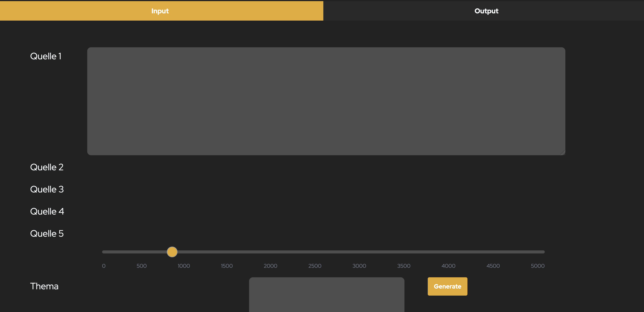Click the 4000 slider tick label
This screenshot has height=312, width=644.
pyautogui.click(x=449, y=266)
